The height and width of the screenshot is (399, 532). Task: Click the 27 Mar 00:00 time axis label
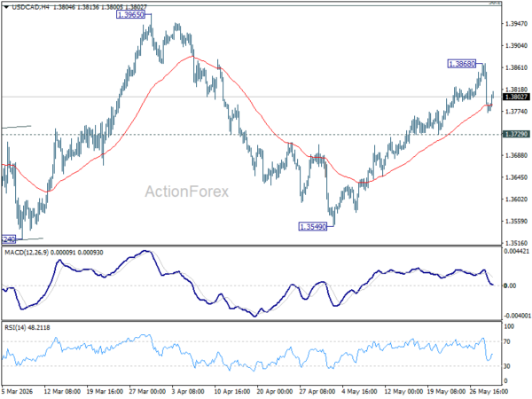click(147, 391)
